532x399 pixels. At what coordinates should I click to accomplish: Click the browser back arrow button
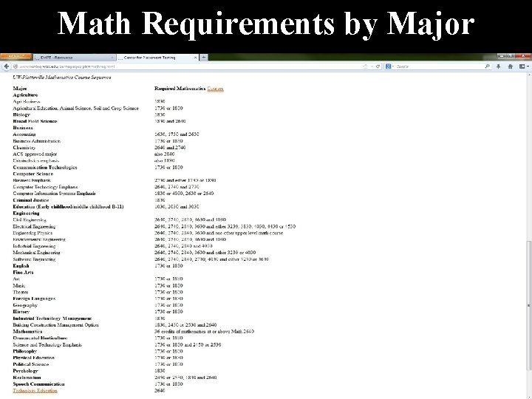coord(6,66)
